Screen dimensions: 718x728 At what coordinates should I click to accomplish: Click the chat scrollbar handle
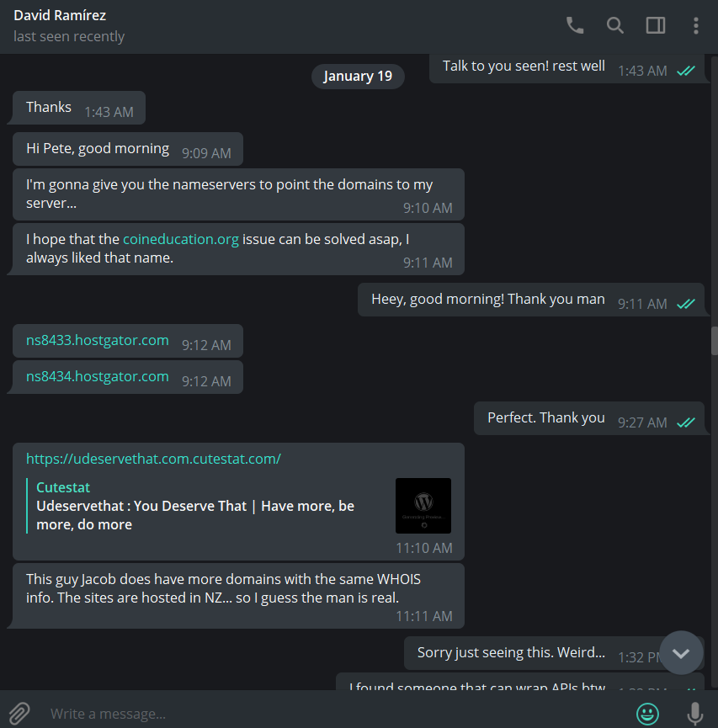[x=715, y=341]
